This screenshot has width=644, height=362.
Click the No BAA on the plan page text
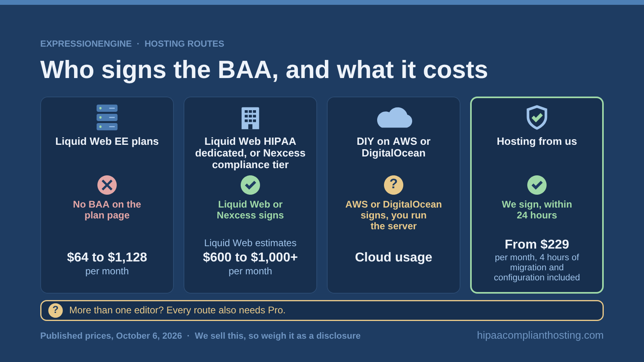pyautogui.click(x=107, y=210)
